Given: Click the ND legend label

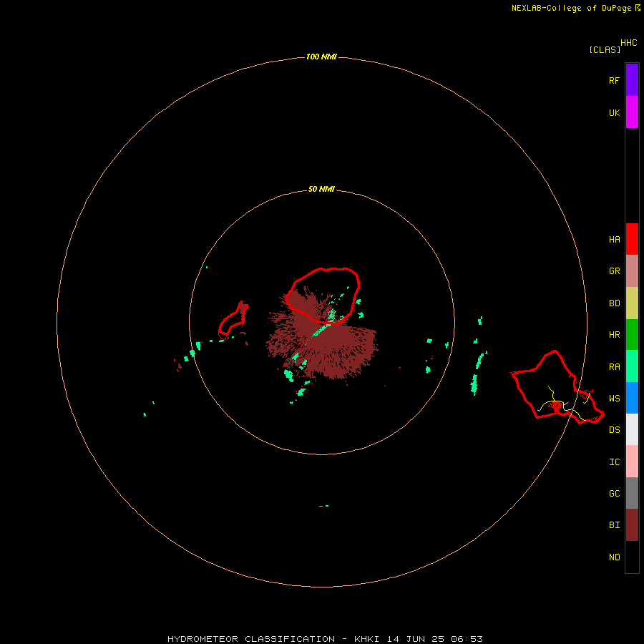Looking at the screenshot, I should pyautogui.click(x=614, y=557).
